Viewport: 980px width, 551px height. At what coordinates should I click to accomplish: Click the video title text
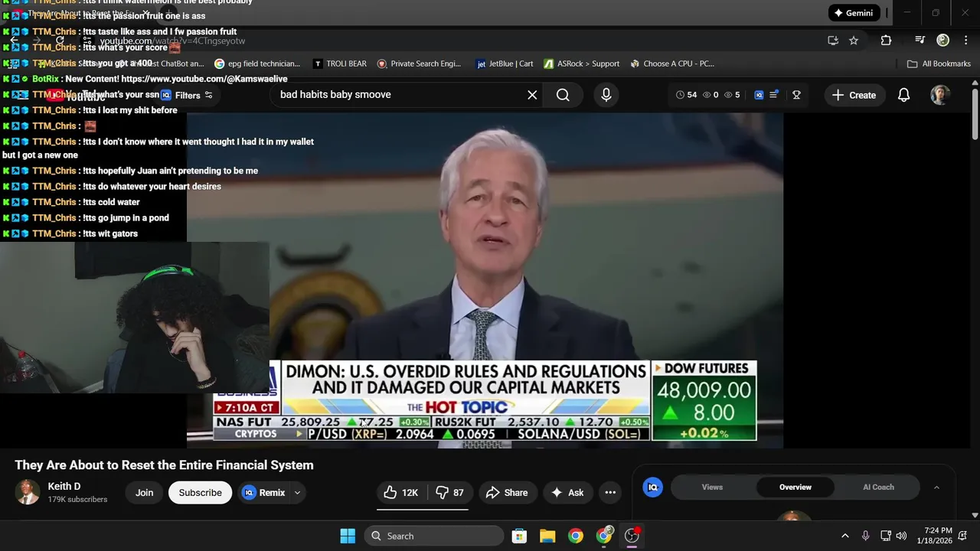[x=164, y=465]
